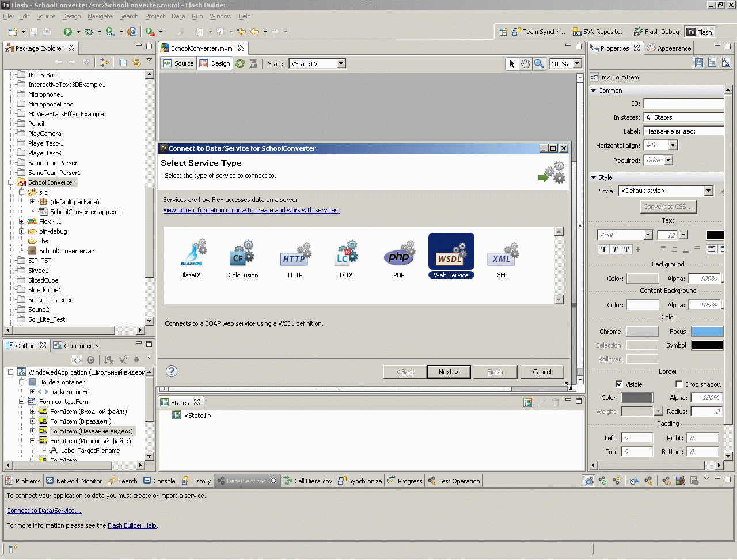Screen dimensions: 737x560
Task: Activate the Pan hand tool
Action: pyautogui.click(x=526, y=64)
